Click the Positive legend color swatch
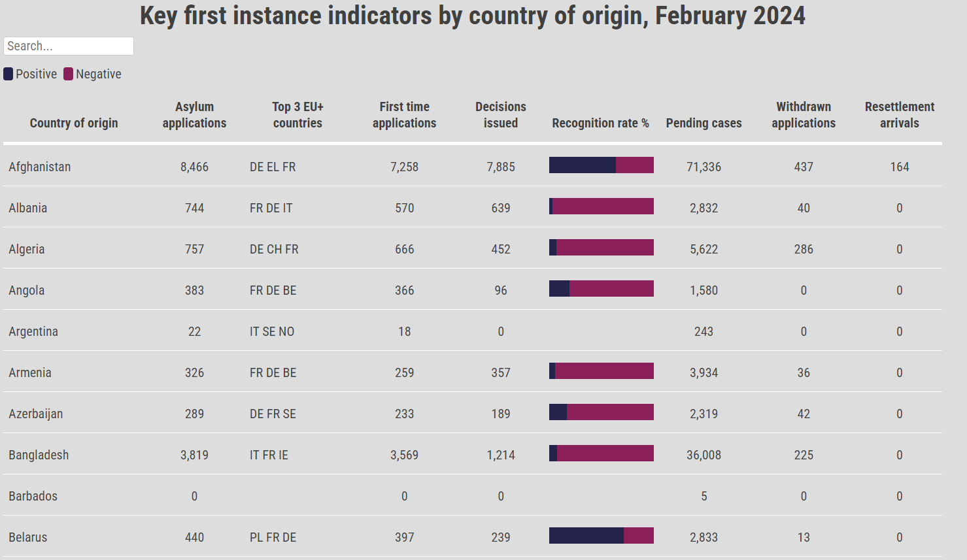 coord(8,74)
